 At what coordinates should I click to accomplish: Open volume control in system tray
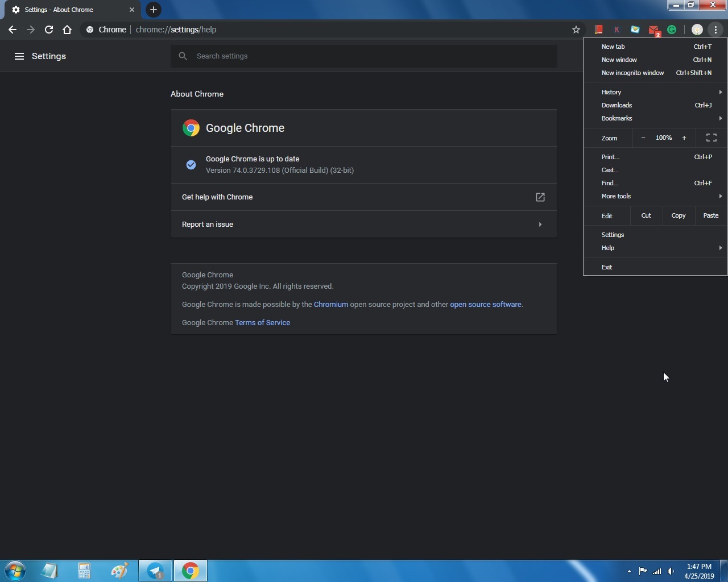(671, 571)
